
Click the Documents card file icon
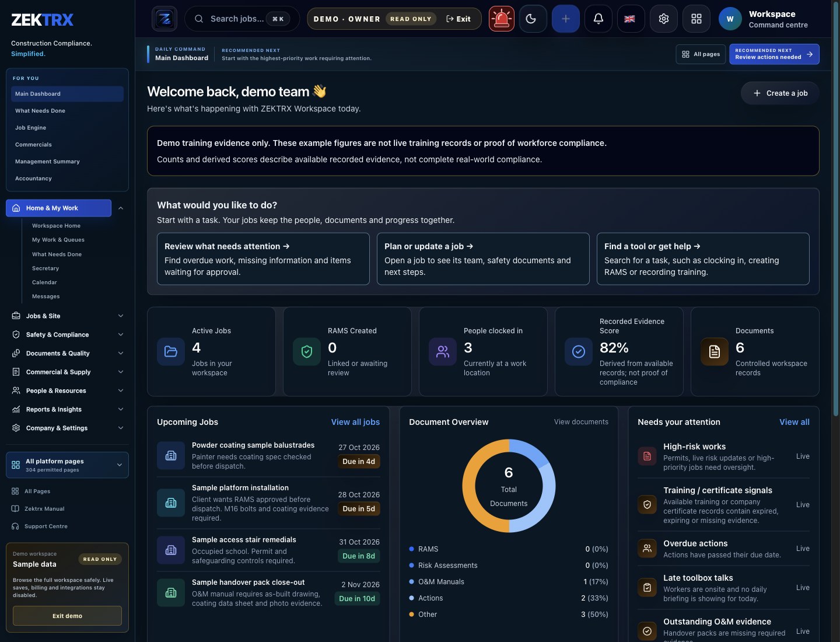[x=715, y=351]
